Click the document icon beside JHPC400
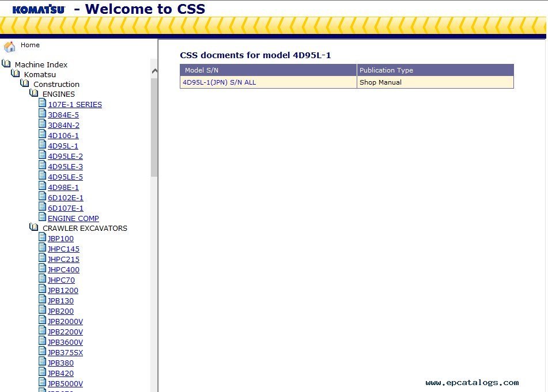The width and height of the screenshot is (548, 392). (42, 268)
